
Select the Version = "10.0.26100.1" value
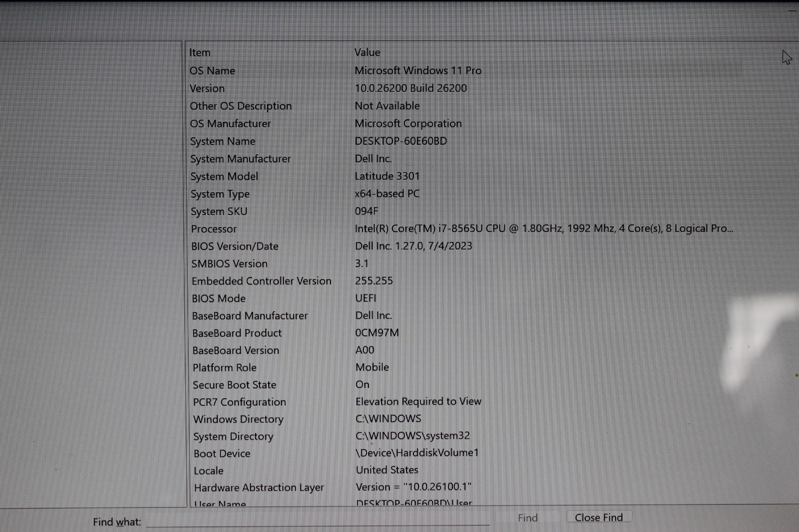point(413,487)
